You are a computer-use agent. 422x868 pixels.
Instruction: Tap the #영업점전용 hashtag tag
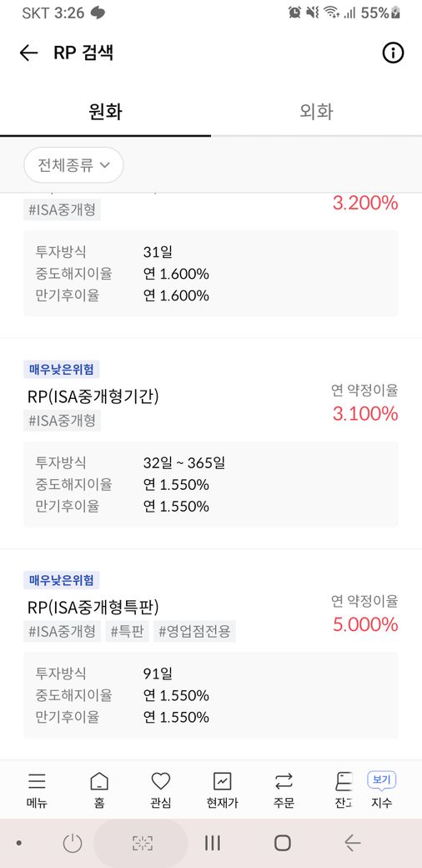click(x=194, y=631)
